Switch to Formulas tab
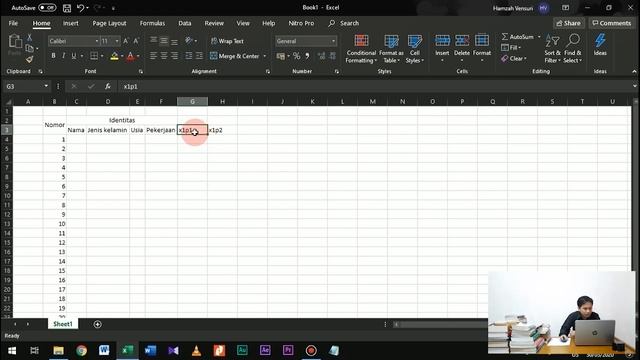Screen dimensions: 640x360 (152, 23)
